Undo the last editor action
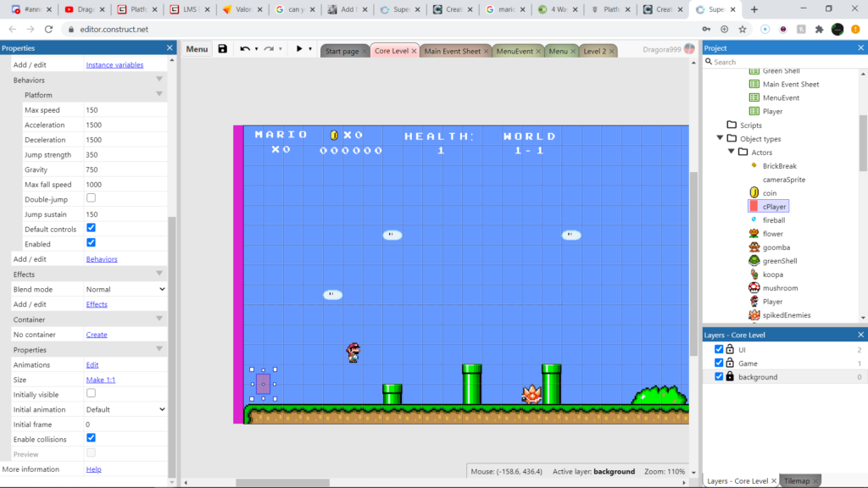This screenshot has height=488, width=868. [245, 48]
